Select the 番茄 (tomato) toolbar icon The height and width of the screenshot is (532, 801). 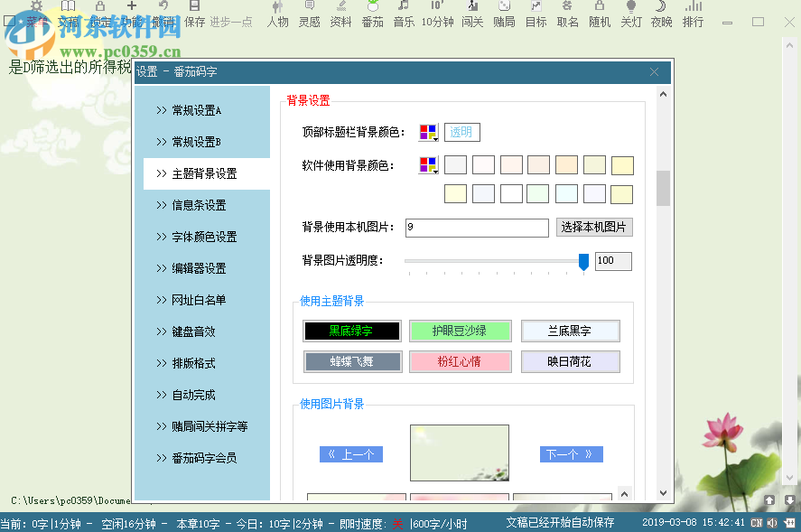tap(371, 16)
